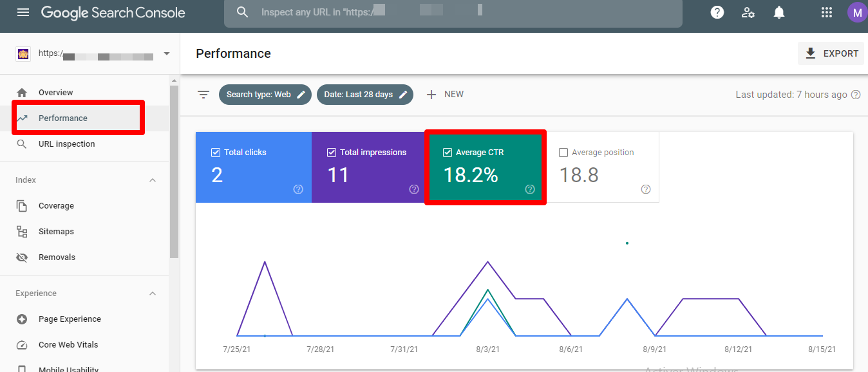Screen dimensions: 868x372
Task: Add a NEW filter
Action: [x=445, y=95]
